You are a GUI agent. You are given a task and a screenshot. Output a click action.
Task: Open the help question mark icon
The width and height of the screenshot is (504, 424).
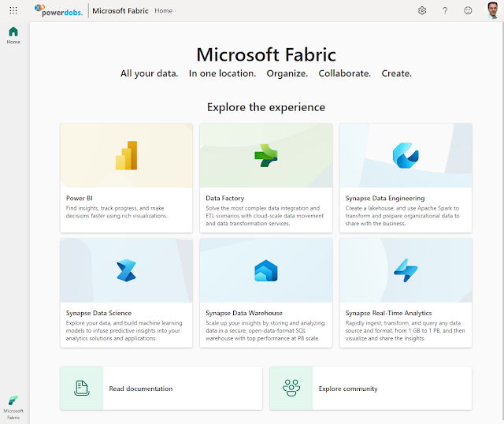click(445, 10)
